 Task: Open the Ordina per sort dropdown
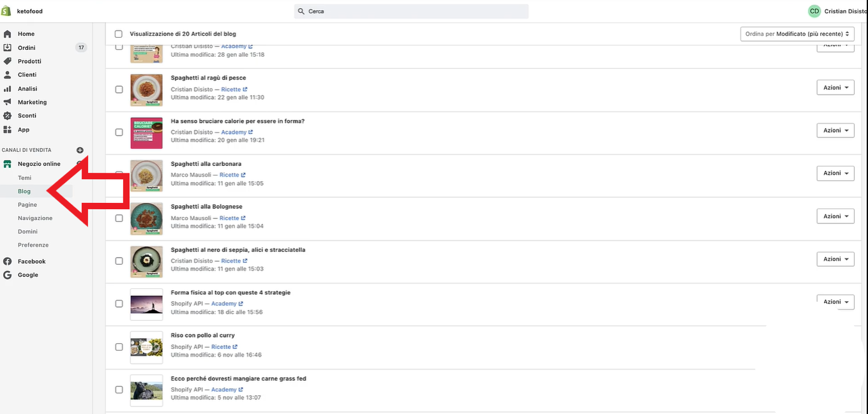click(x=797, y=34)
